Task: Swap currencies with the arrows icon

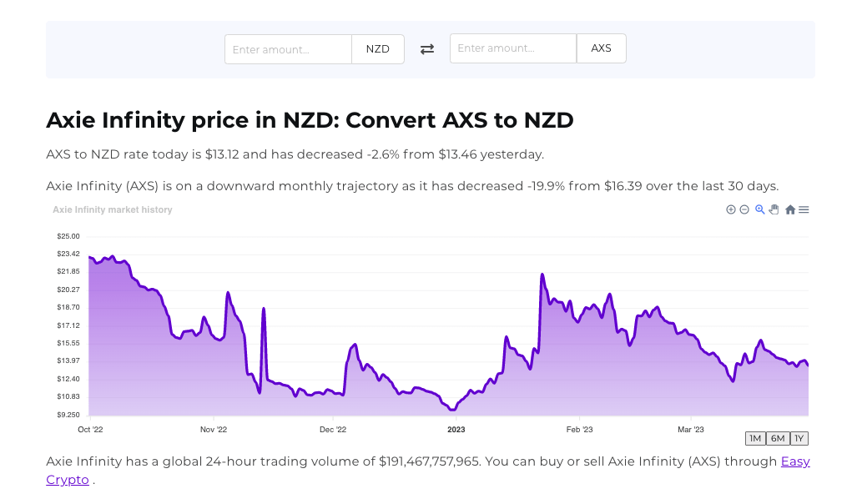Action: [427, 49]
